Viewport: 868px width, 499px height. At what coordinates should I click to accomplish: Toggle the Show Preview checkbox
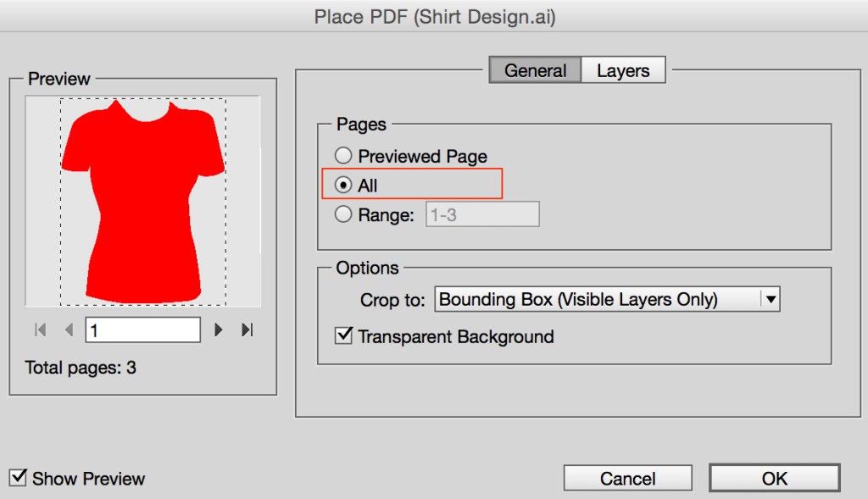19,479
